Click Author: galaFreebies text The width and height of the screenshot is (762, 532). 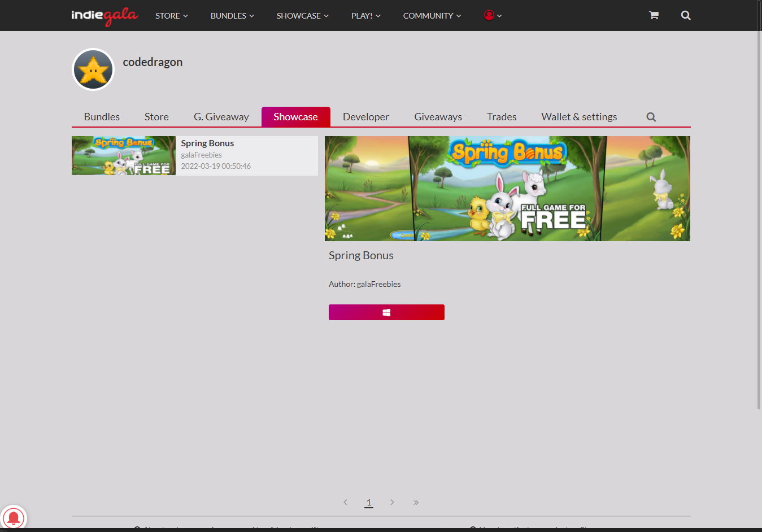coord(364,284)
